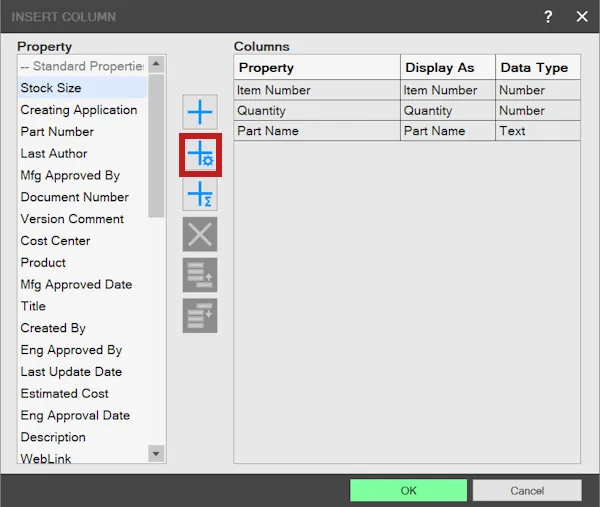The image size is (600, 507).
Task: Click the move column down icon
Action: pos(200,316)
